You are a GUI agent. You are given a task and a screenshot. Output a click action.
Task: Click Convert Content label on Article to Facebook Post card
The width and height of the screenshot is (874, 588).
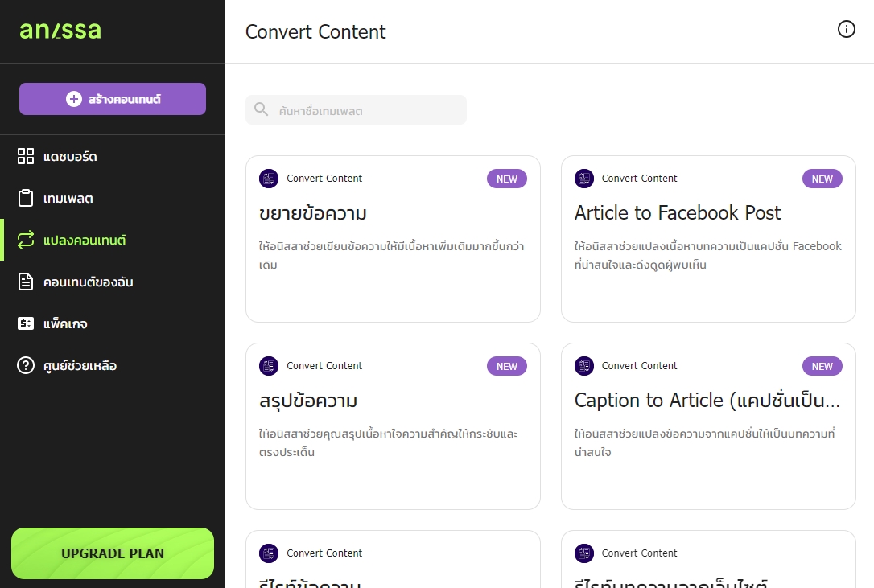pos(639,179)
